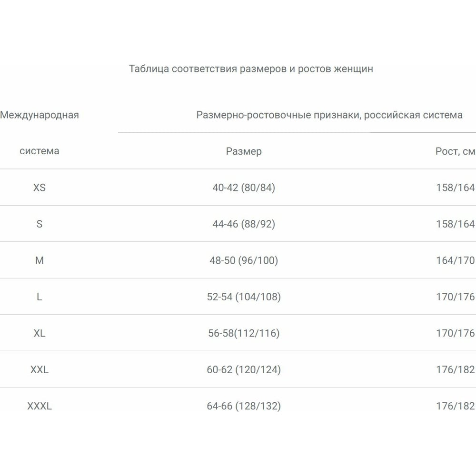The height and width of the screenshot is (476, 476).
Task: Click the 60-62 (120/124) size cell
Action: coord(244,369)
